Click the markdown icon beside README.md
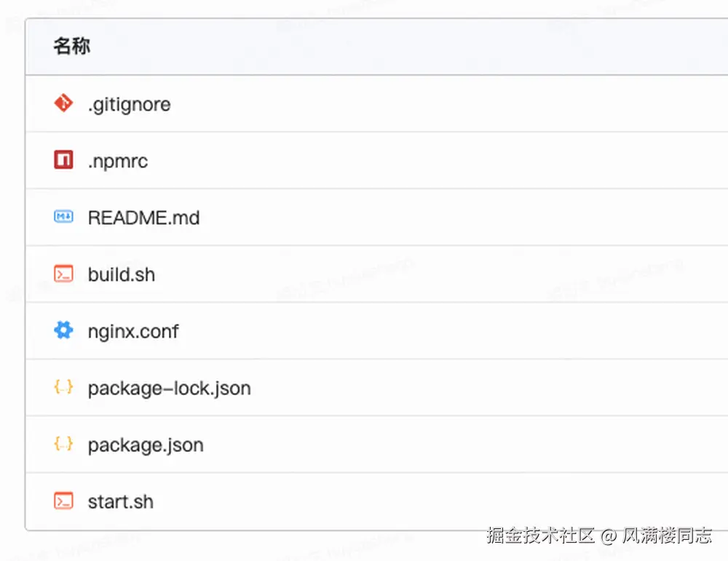 [x=64, y=217]
